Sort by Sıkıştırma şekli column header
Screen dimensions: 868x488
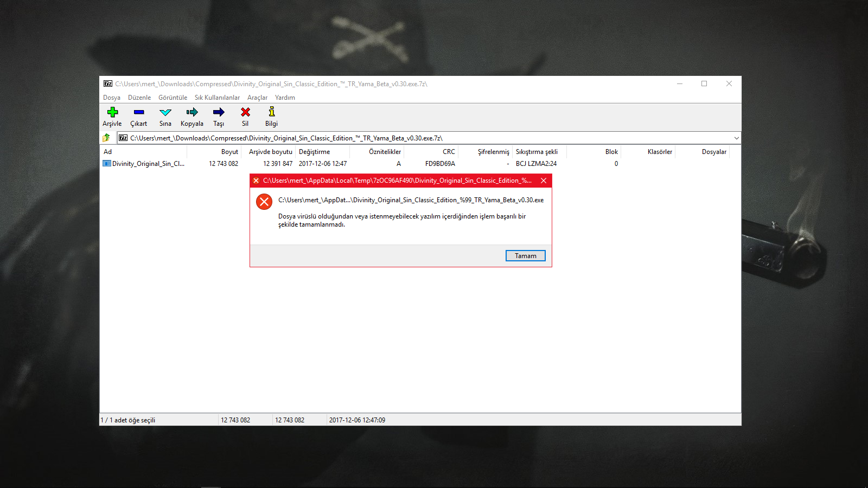pos(539,152)
